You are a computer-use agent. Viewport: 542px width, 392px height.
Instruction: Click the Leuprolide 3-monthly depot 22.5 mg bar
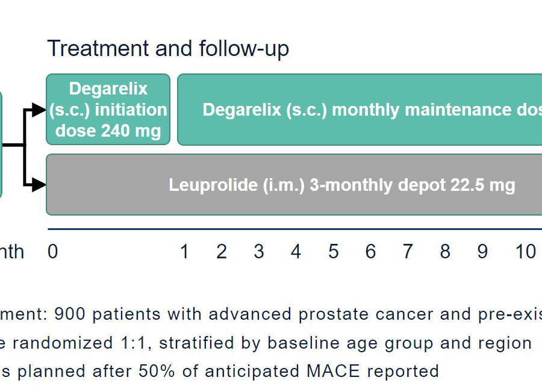(x=294, y=185)
